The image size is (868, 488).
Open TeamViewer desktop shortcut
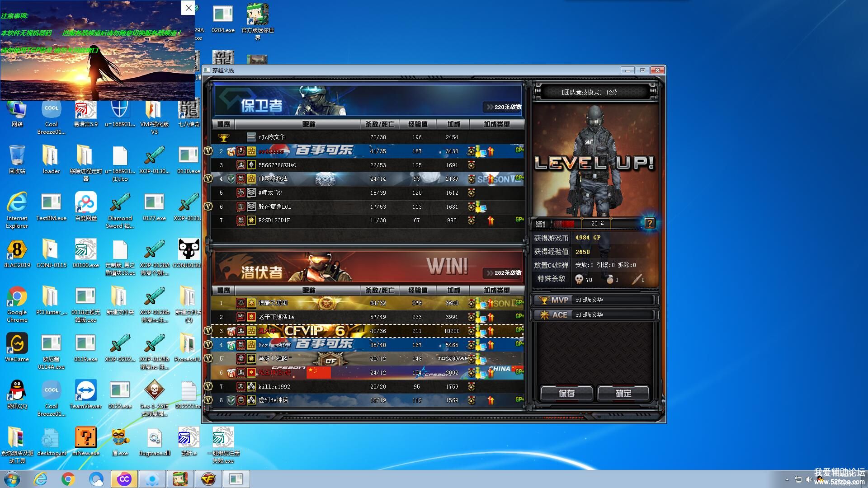pos(86,394)
